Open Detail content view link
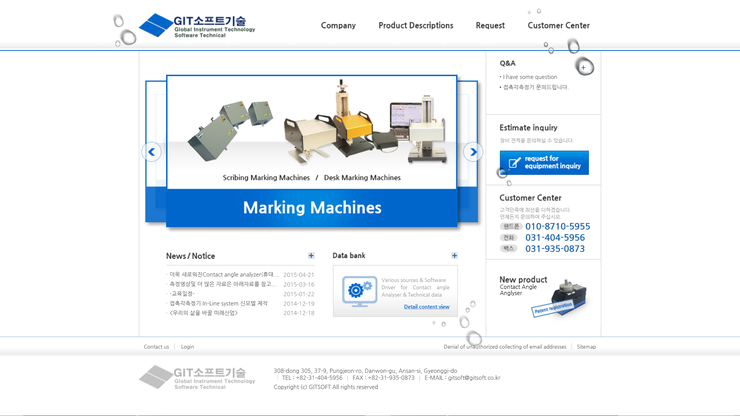 pos(427,306)
